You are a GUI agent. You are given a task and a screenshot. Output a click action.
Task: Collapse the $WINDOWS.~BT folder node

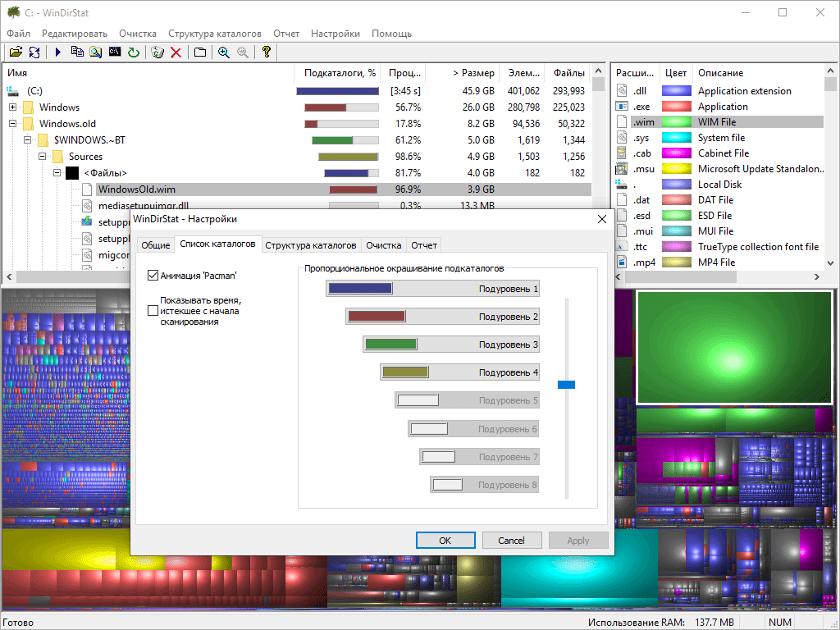[x=27, y=140]
